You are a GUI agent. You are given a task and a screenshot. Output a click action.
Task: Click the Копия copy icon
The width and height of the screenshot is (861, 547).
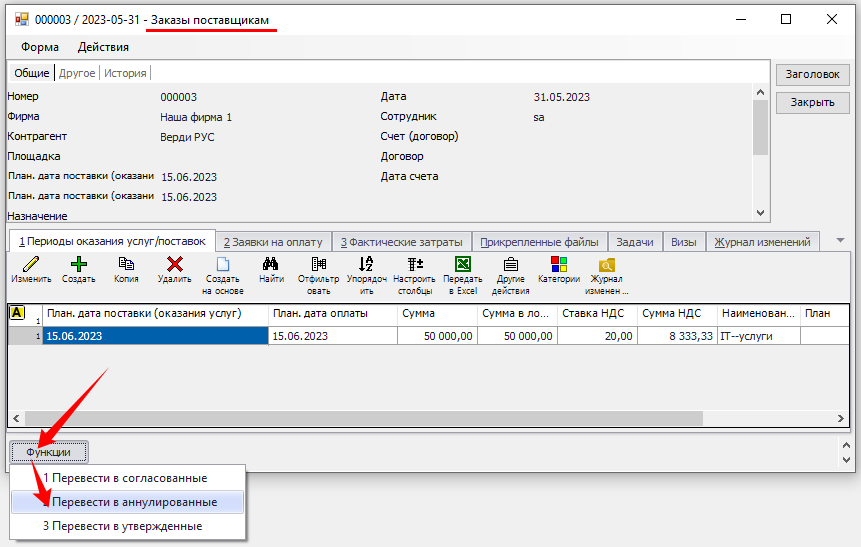[x=126, y=265]
